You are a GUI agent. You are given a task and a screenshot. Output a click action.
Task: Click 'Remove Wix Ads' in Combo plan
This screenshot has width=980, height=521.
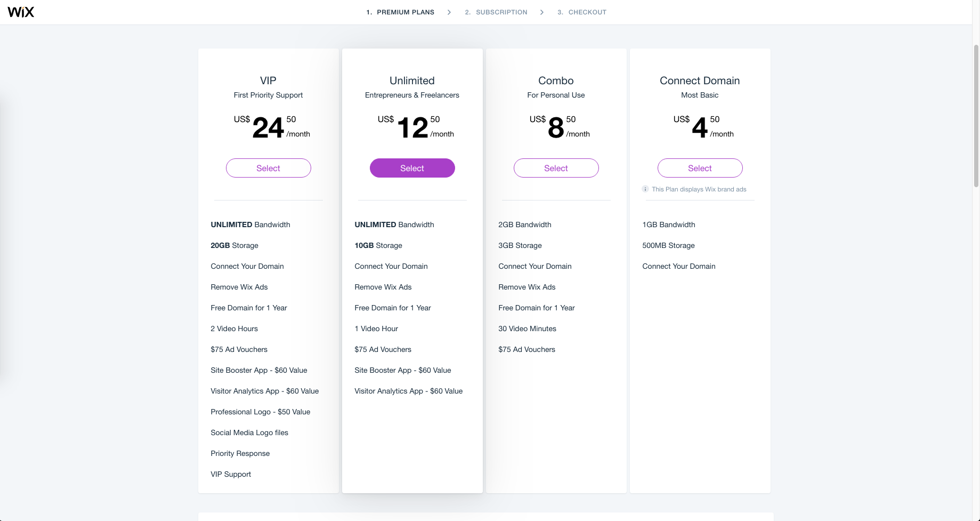527,287
